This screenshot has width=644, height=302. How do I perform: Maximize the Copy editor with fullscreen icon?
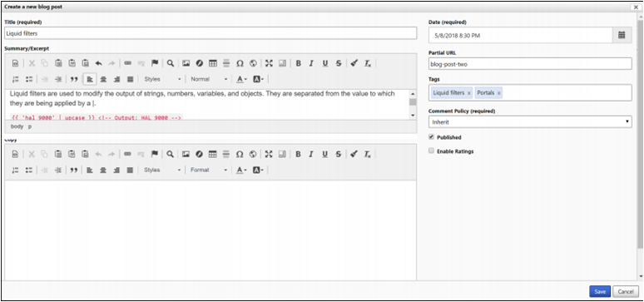[269, 154]
